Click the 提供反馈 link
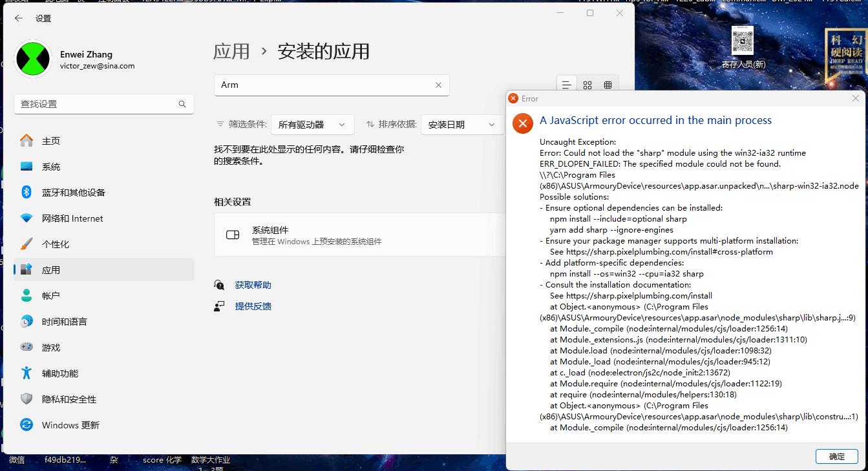Screen dimensions: 868x471 pos(253,306)
